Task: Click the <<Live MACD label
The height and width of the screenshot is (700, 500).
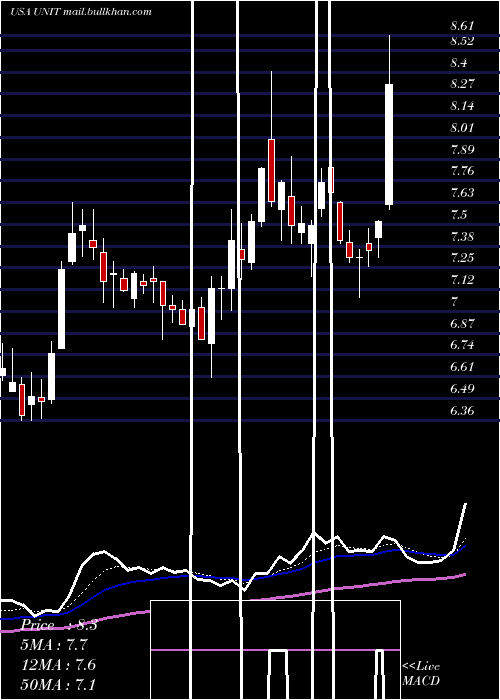Action: coord(421,673)
